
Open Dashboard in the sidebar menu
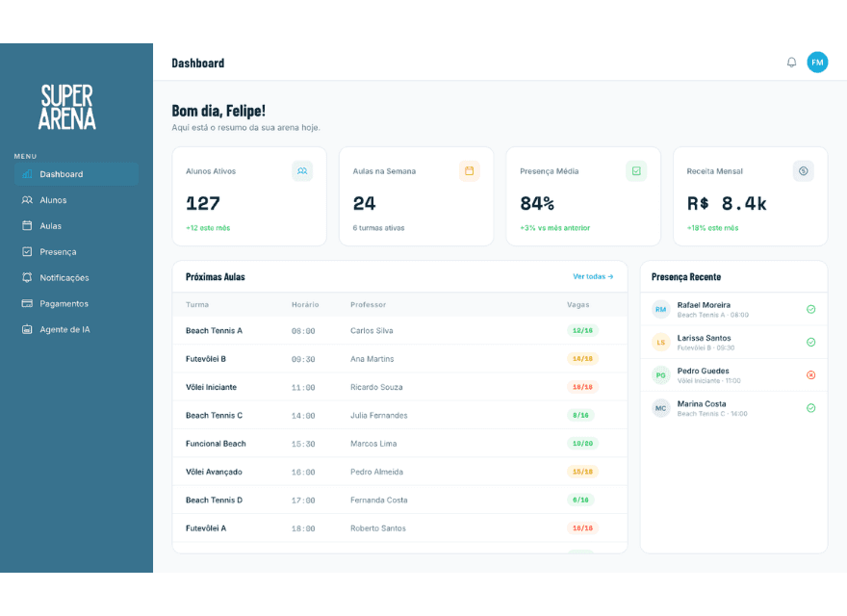pos(76,174)
